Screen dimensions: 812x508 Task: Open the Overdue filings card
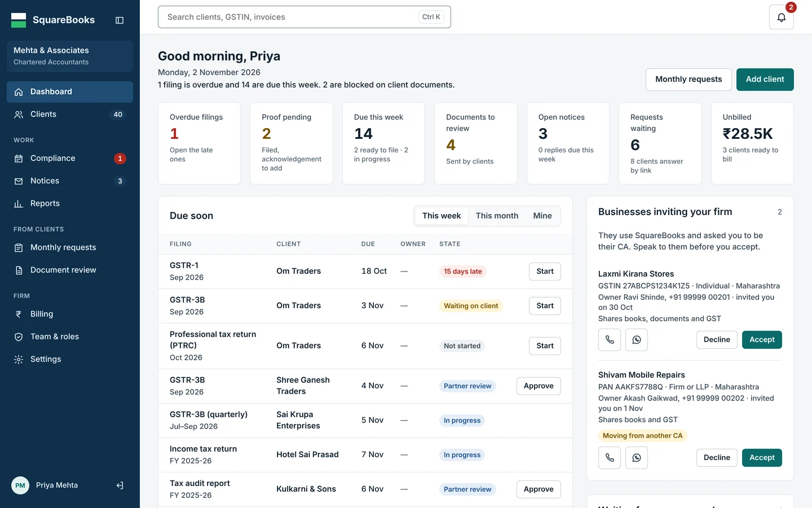click(199, 143)
